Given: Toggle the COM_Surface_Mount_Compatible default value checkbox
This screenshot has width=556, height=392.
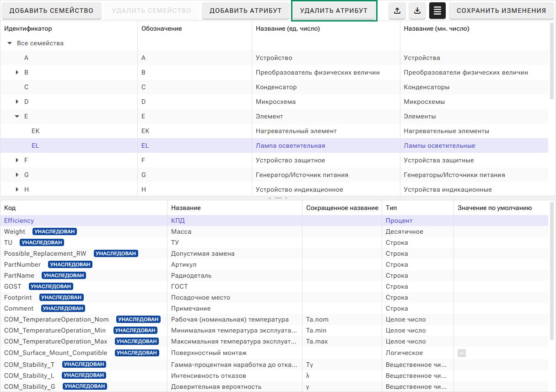Looking at the screenshot, I should [x=462, y=353].
